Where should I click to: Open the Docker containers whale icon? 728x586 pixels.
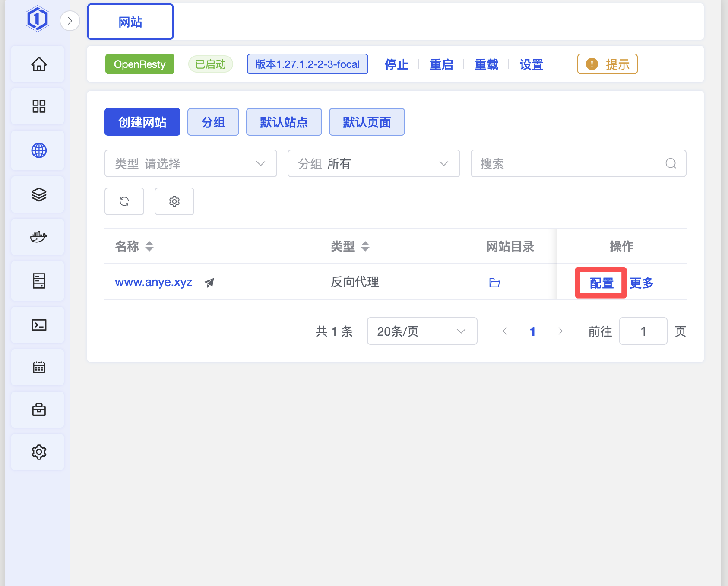point(39,237)
